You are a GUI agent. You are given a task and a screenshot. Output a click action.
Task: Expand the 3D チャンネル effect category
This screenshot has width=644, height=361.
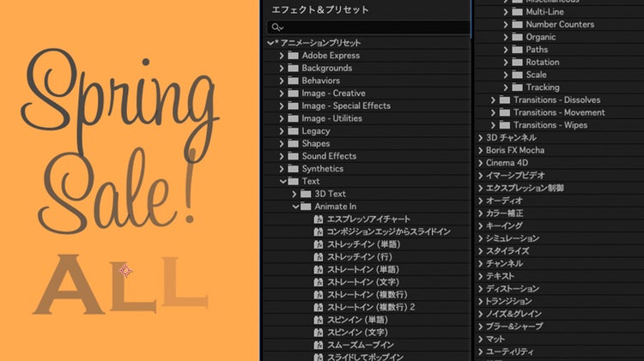coord(480,138)
